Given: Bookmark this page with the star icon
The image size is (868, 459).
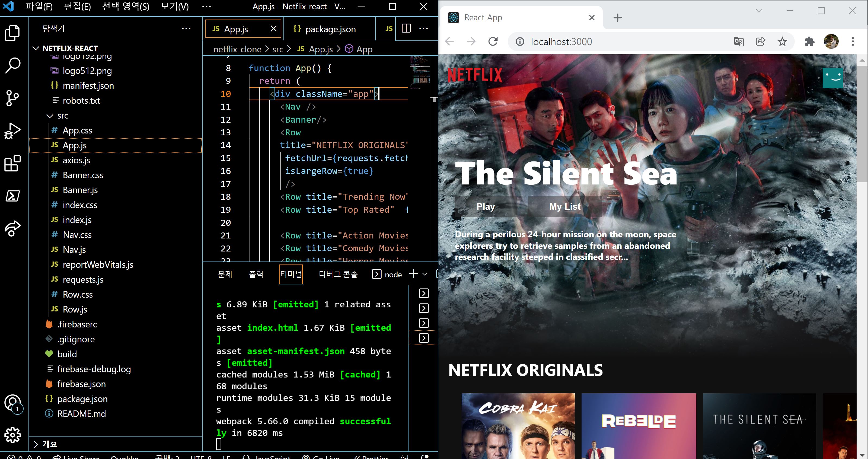Looking at the screenshot, I should tap(782, 42).
